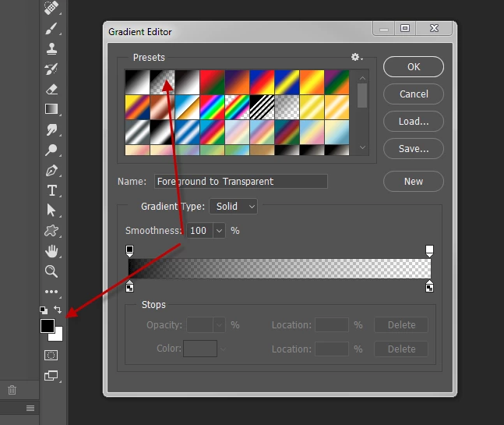This screenshot has width=504, height=425.
Task: Select the Clone Stamp tool
Action: pyautogui.click(x=51, y=49)
